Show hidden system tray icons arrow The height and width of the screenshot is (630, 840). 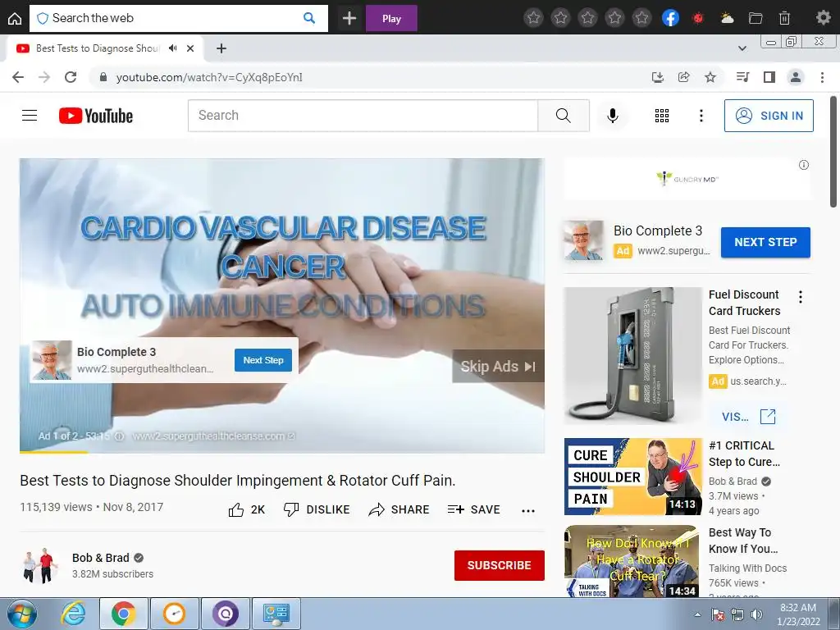coord(697,614)
